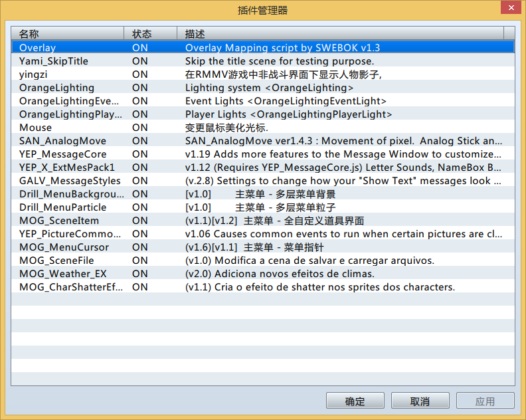Sort by the 描述 column header
Screen dimensions: 526x420
pos(340,34)
